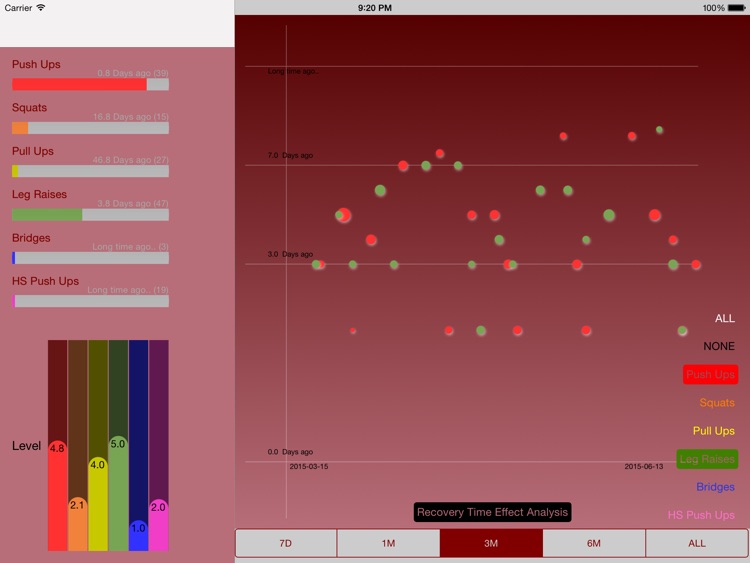Click the Recovery Time Effect Analysis label

click(492, 512)
